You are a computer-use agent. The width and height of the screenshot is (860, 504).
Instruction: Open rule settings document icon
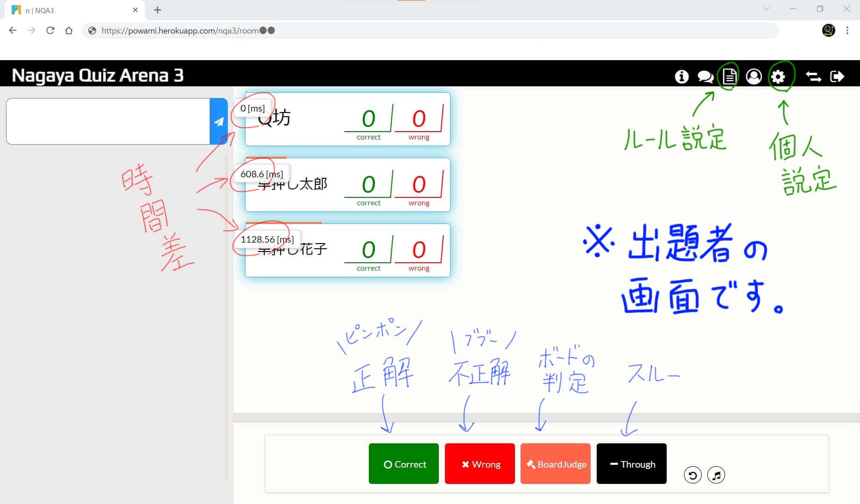click(x=729, y=77)
